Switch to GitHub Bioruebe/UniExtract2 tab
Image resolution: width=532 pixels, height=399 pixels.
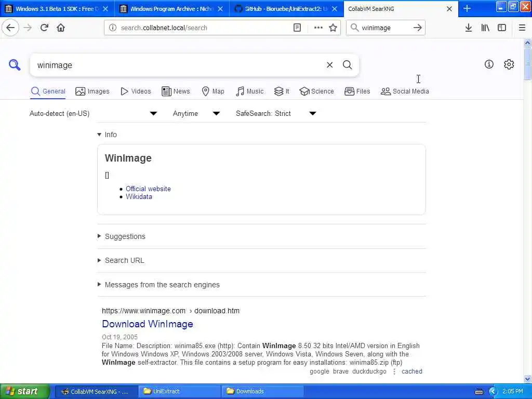[x=286, y=9]
